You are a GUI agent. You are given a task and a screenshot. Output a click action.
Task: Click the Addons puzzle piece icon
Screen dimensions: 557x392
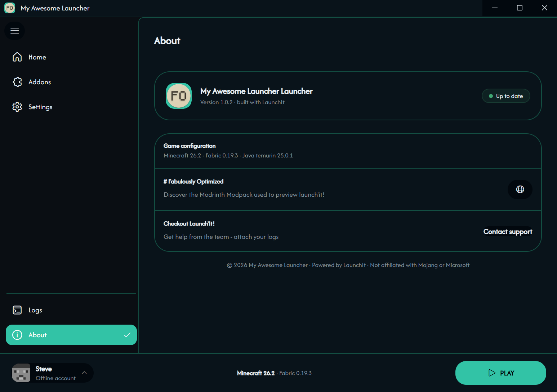pos(17,82)
